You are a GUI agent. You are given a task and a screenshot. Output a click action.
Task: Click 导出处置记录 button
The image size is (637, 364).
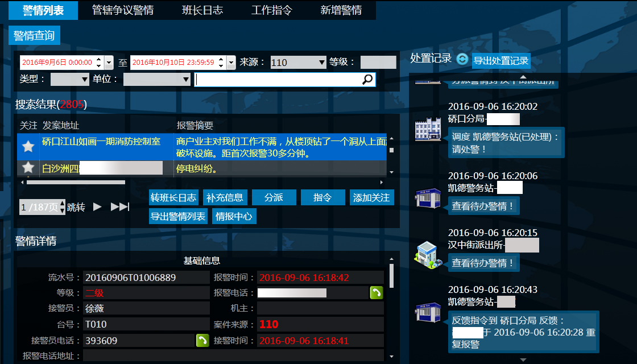501,60
